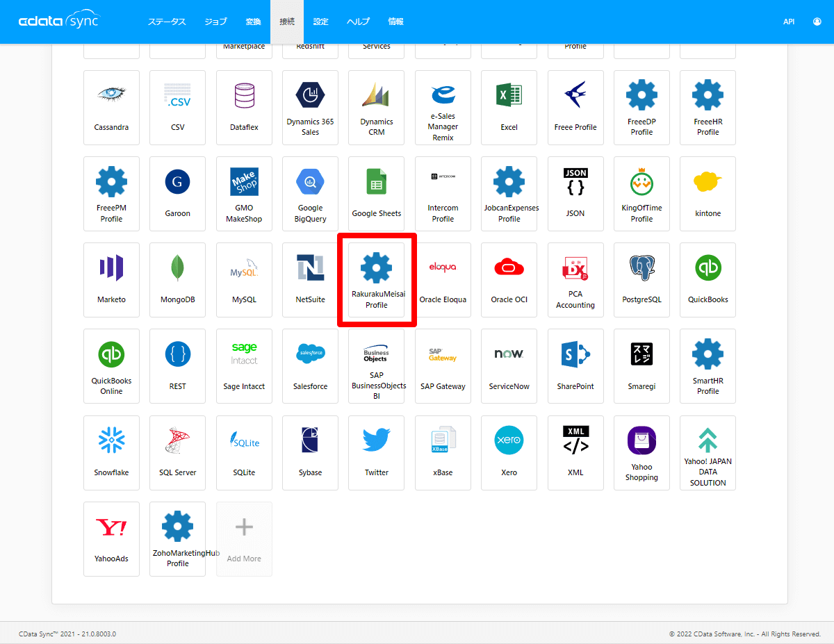Choose the Google Sheets connector

[377, 194]
